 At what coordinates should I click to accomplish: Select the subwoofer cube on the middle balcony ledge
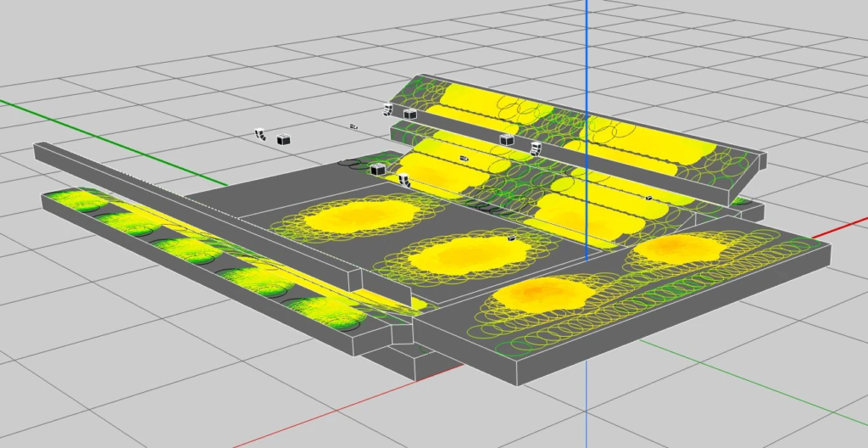click(506, 140)
